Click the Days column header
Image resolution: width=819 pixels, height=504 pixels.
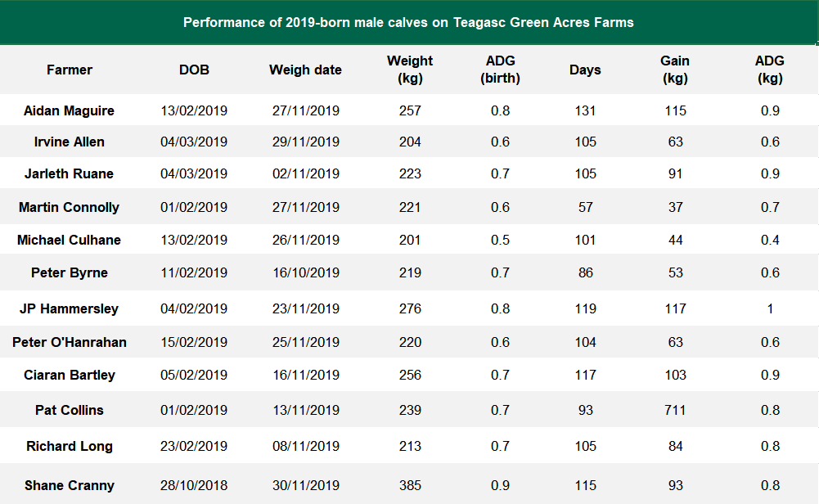pyautogui.click(x=585, y=70)
